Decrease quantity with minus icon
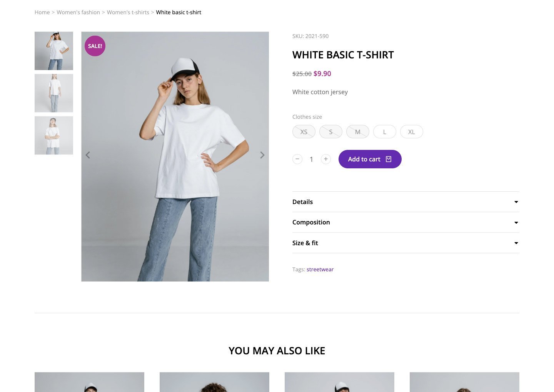Viewport: 554px width, 392px height. tap(297, 159)
